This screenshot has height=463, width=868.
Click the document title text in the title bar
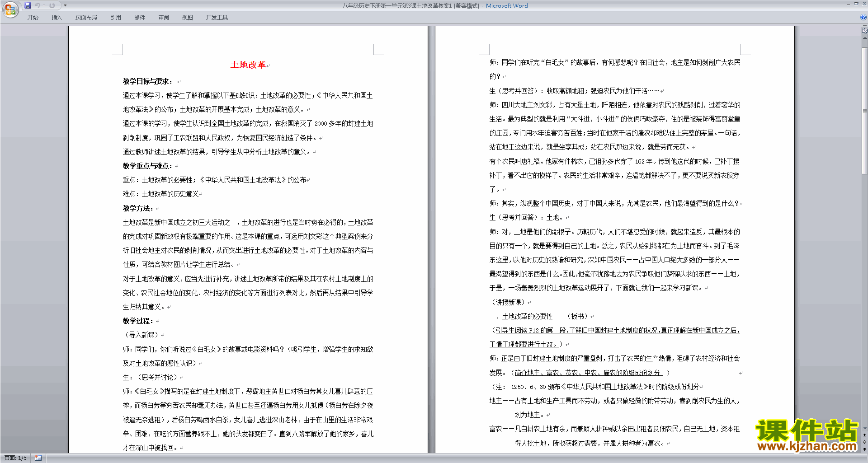pos(435,6)
